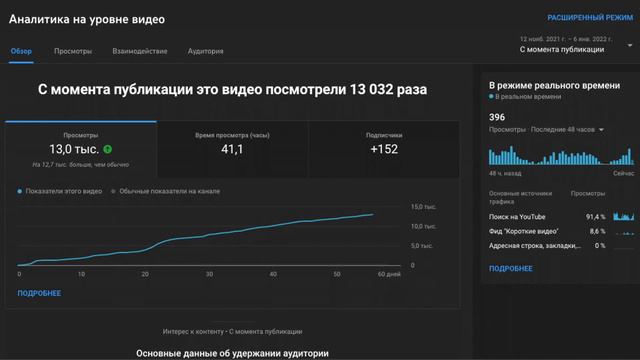Viewport: 640px width, 360px height.
Task: Select the Подписчики +152 card
Action: (384, 149)
